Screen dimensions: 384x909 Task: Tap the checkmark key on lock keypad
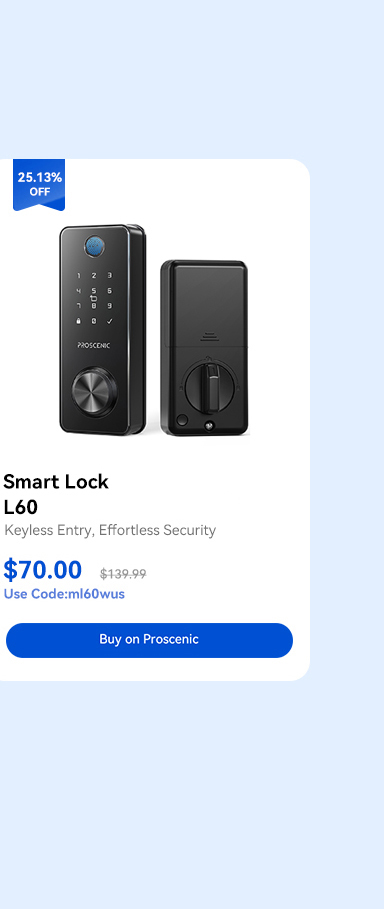point(110,321)
